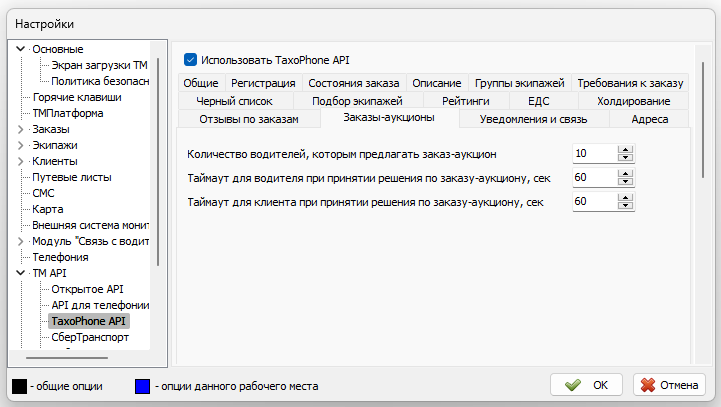Collapse the Основные tree node
721x407 pixels.
point(20,49)
